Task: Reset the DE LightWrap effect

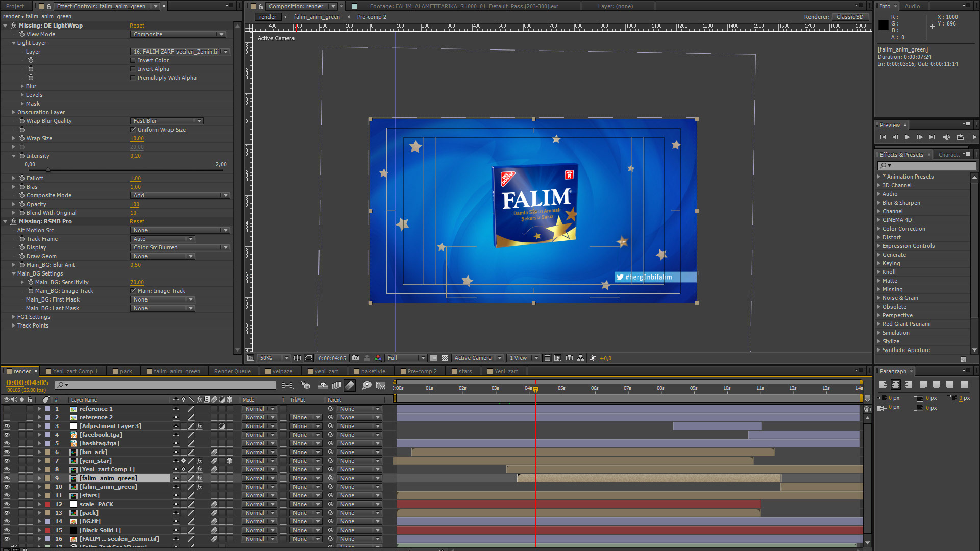Action: pyautogui.click(x=137, y=26)
